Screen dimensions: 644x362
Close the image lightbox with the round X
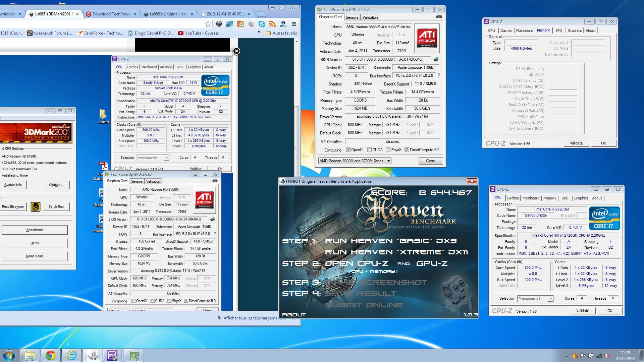(236, 51)
